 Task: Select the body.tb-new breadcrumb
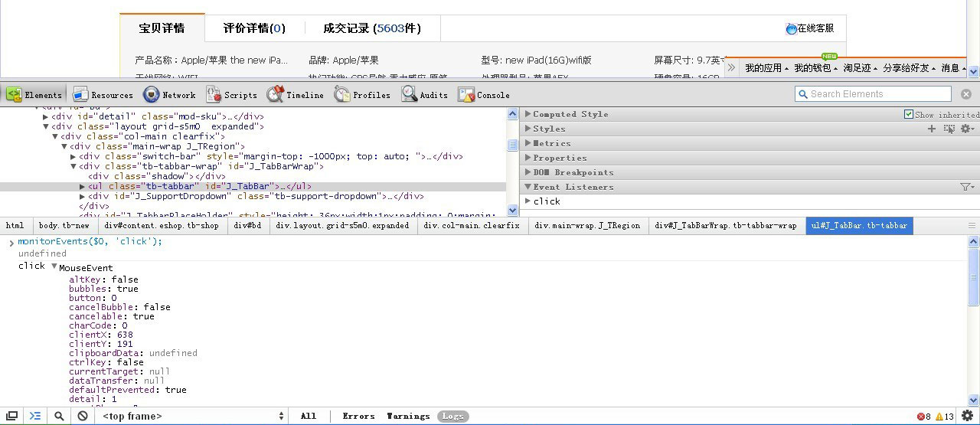click(x=64, y=226)
